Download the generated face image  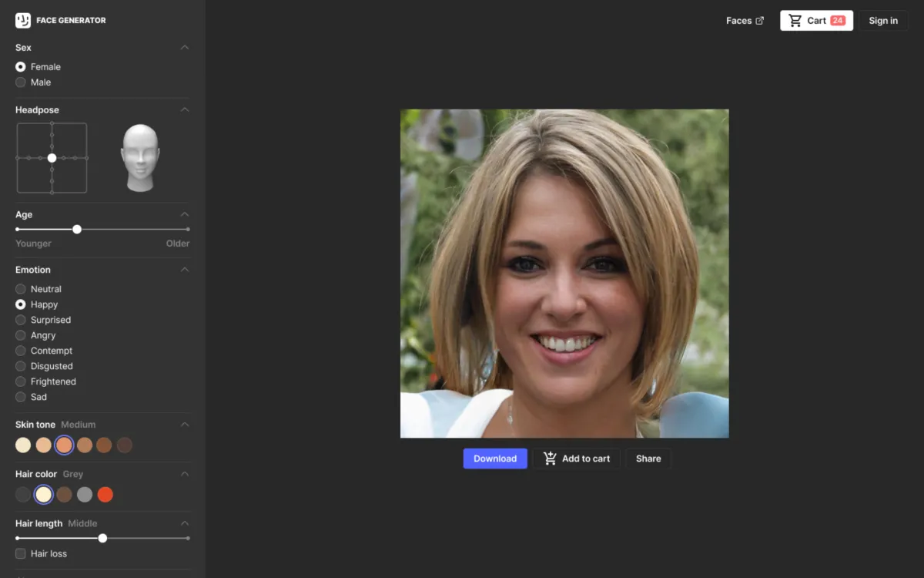click(x=495, y=459)
